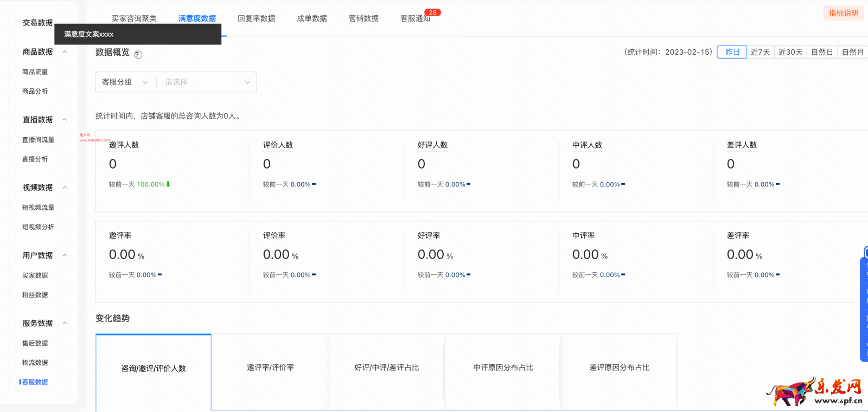
Task: Click the 邀评人数 metric card
Action: [x=173, y=171]
